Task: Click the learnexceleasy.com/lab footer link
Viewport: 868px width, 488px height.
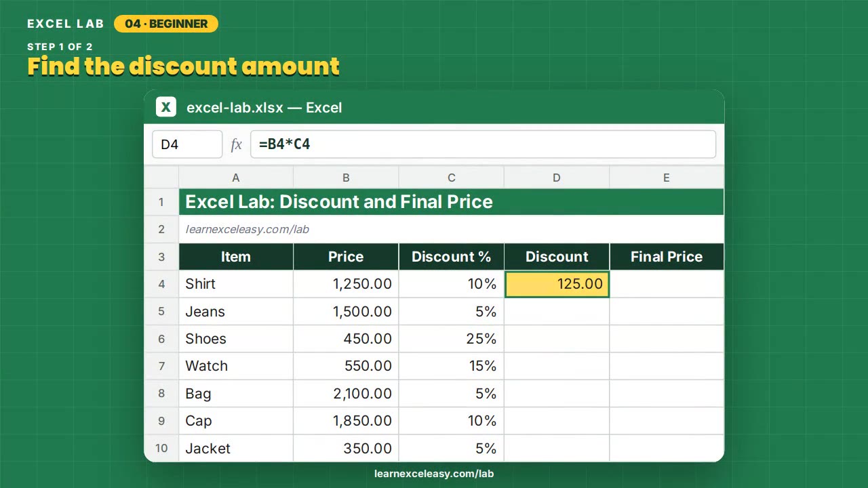Action: pos(434,474)
